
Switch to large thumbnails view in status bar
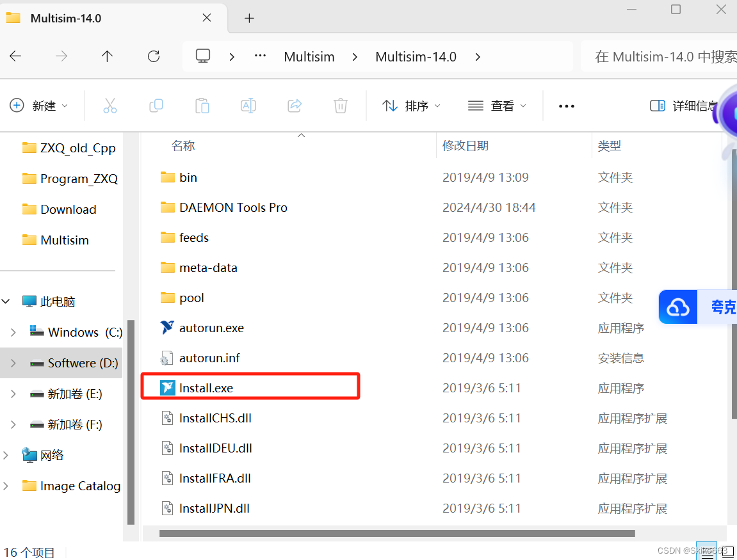click(727, 553)
